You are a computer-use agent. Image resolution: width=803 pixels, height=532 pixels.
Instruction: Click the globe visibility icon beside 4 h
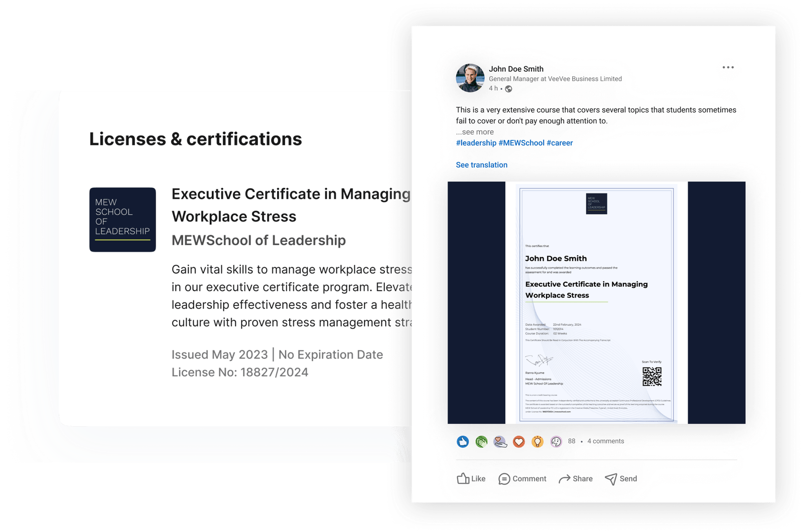tap(508, 89)
